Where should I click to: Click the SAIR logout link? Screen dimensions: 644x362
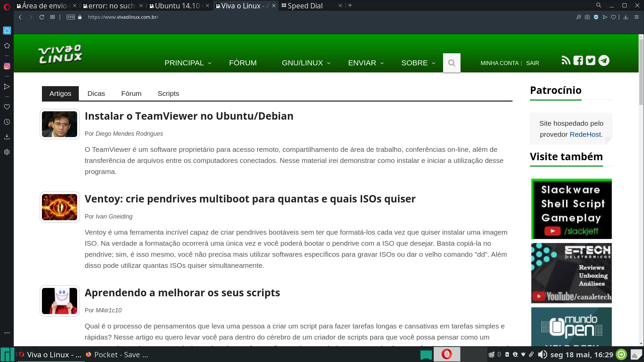point(533,63)
